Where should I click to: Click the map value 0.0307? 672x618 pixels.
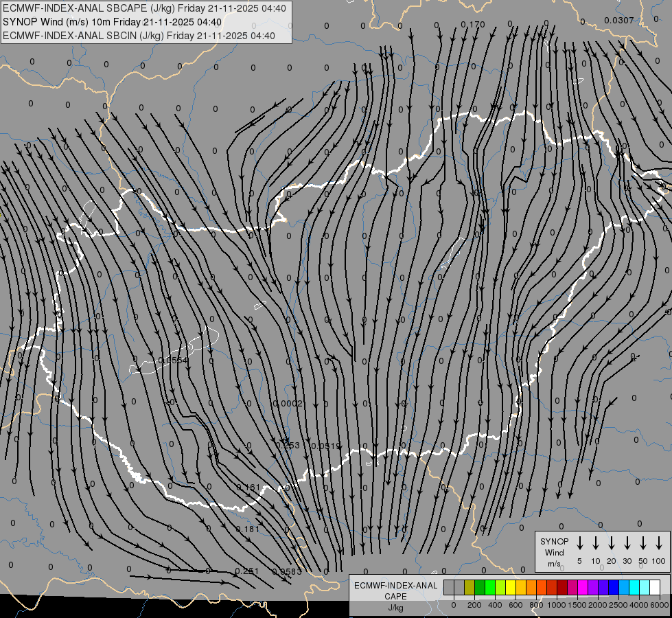click(x=618, y=20)
